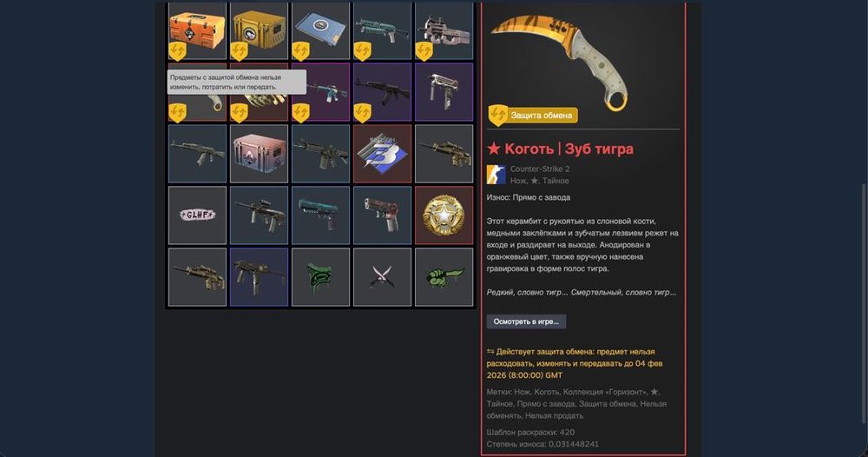Click the trade protection shield on orange case
The width and height of the screenshot is (868, 457).
click(177, 51)
